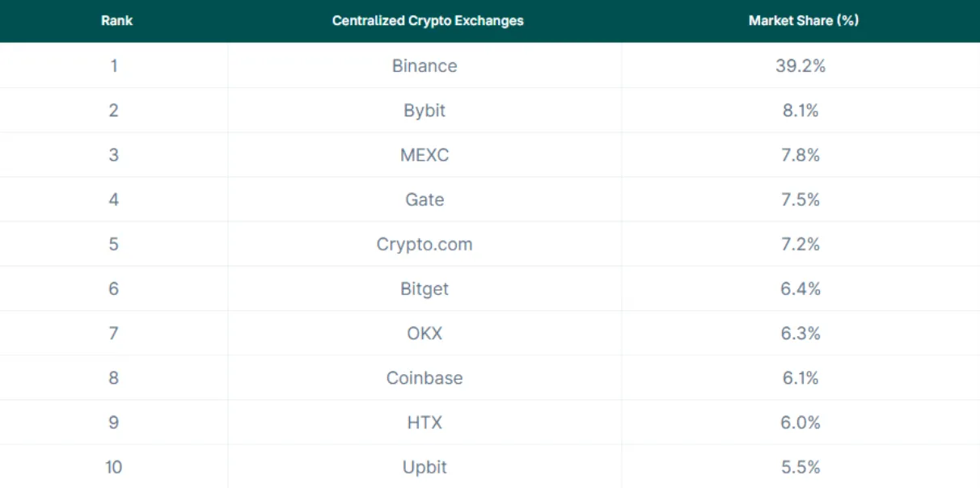Click the MEXC exchange name
Screen dimensions: 980x488
click(x=425, y=155)
